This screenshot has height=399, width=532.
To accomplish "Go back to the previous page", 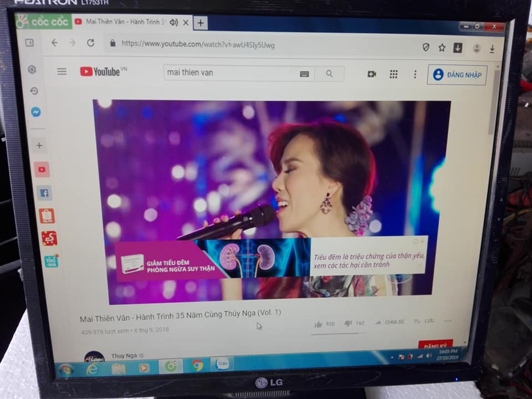I will tap(54, 43).
